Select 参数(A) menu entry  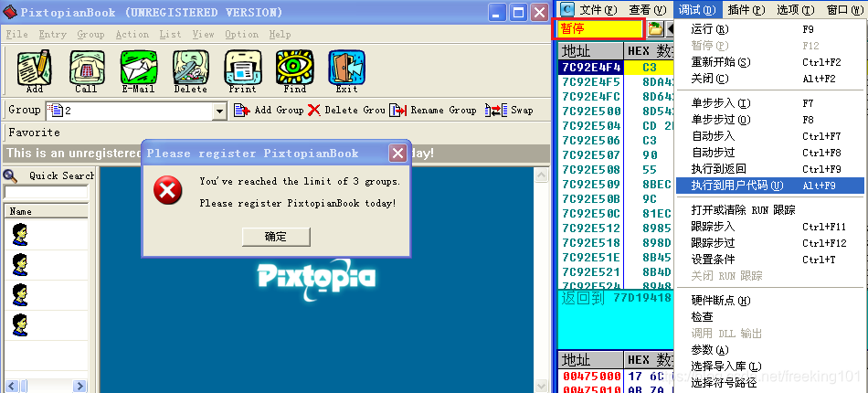pos(770,350)
